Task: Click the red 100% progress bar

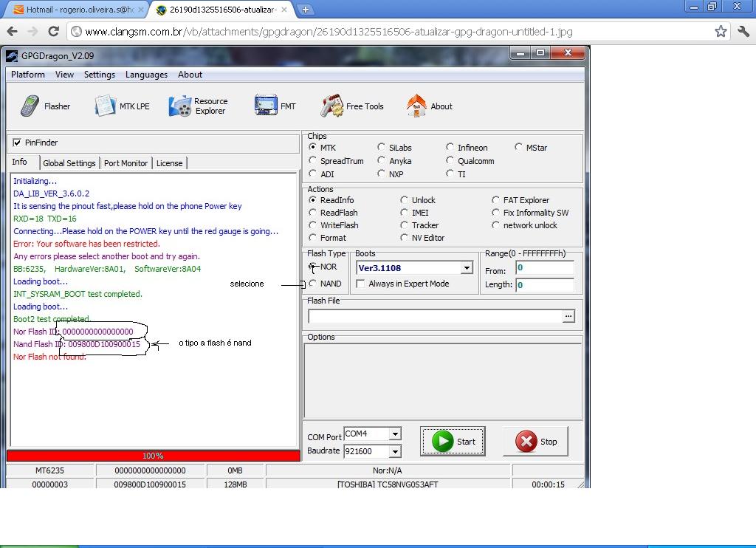Action: [x=154, y=456]
